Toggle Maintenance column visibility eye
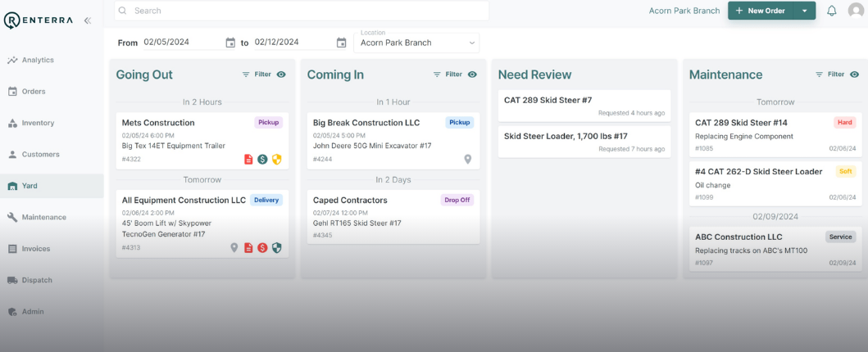The height and width of the screenshot is (352, 868). click(x=855, y=74)
